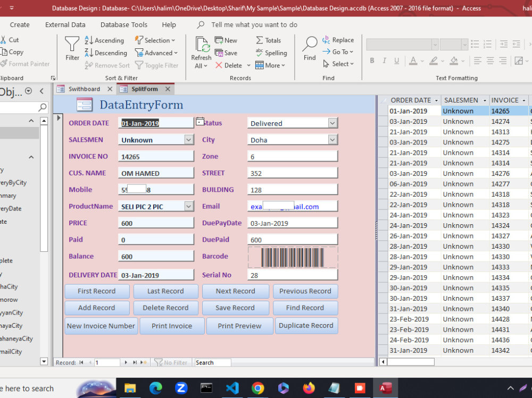Open the Help ribbon tab
Screen dimensions: 532x398
pos(169,25)
